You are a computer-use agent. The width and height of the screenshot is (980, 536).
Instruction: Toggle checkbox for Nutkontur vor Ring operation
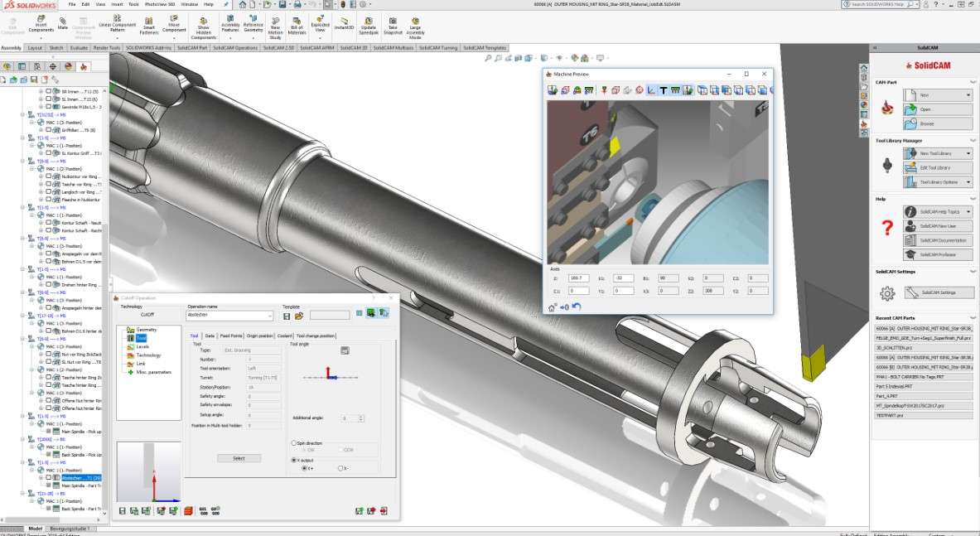(49, 176)
